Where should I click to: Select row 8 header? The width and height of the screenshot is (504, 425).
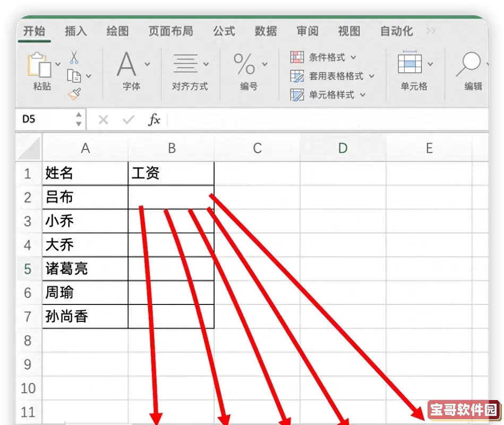pos(28,341)
